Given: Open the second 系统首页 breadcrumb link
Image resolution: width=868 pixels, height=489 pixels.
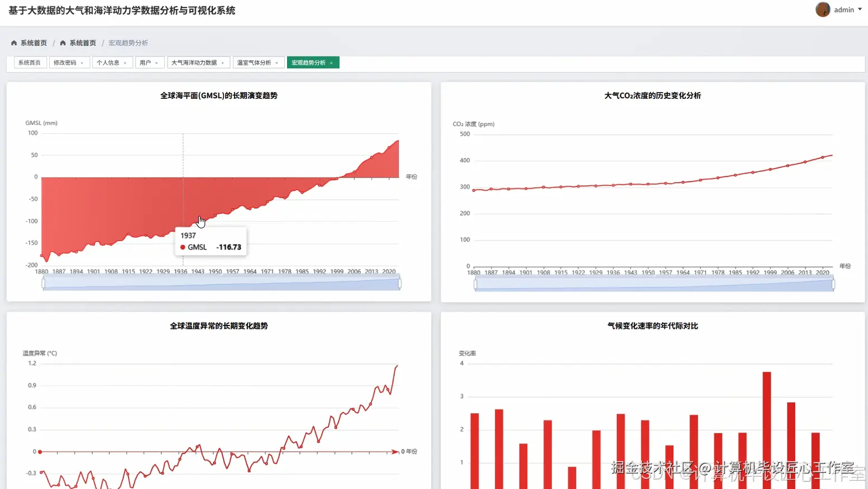Looking at the screenshot, I should [x=83, y=43].
